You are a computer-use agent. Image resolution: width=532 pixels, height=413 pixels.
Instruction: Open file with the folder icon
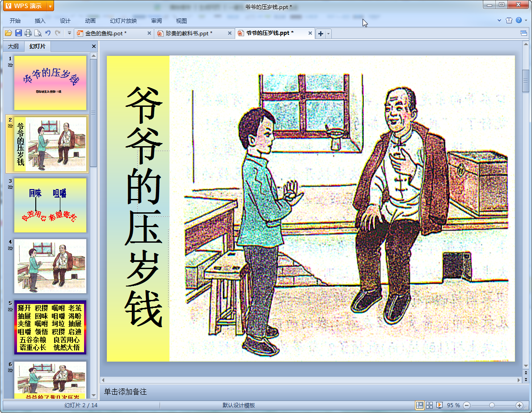[8, 33]
